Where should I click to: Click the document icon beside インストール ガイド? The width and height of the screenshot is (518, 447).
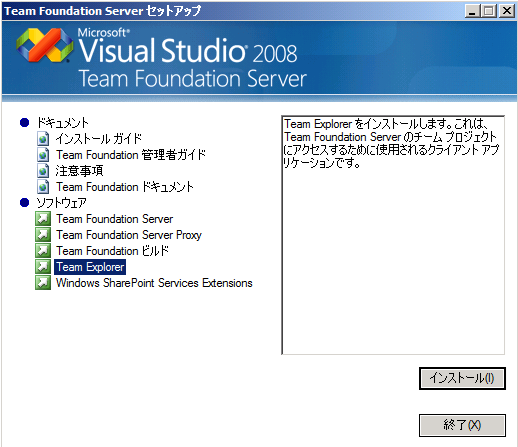43,139
